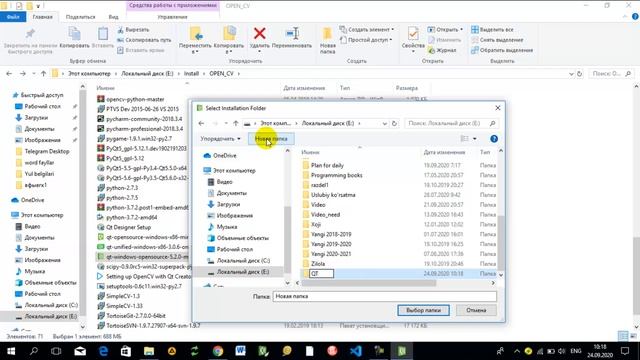The width and height of the screenshot is (640, 360).
Task: Expand Explorer address bar history dropdown
Action: (571, 74)
